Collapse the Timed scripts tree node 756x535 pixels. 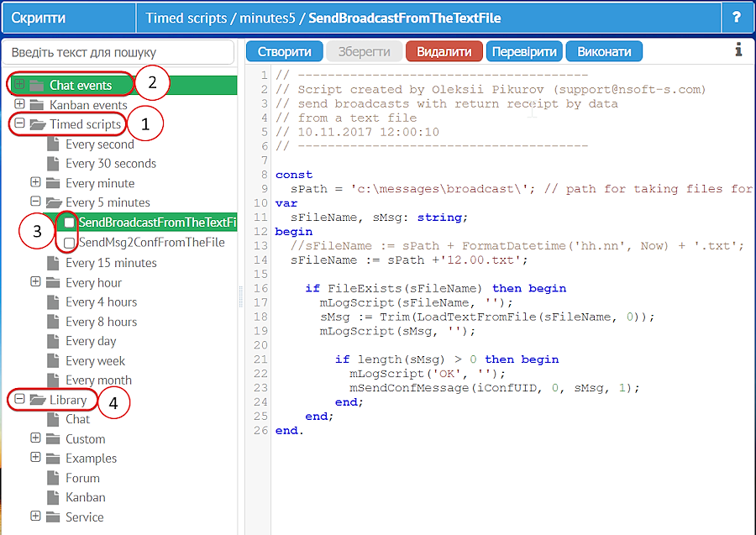coord(19,124)
